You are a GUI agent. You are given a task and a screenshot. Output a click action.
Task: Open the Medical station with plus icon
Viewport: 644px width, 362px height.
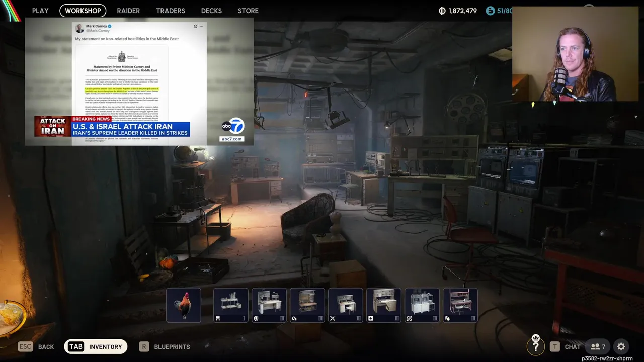click(x=384, y=305)
